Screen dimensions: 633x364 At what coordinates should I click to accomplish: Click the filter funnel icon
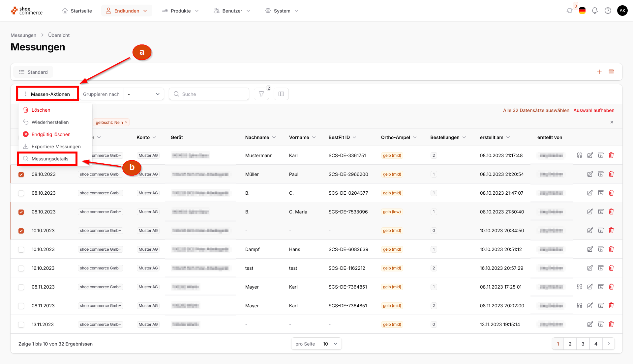(x=261, y=94)
